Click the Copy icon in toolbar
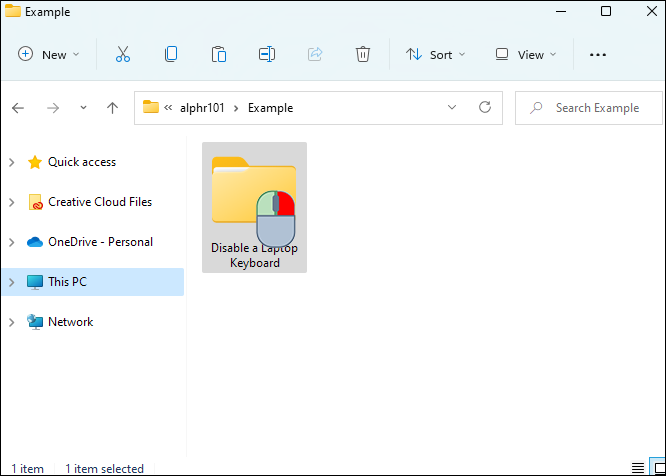 [171, 54]
